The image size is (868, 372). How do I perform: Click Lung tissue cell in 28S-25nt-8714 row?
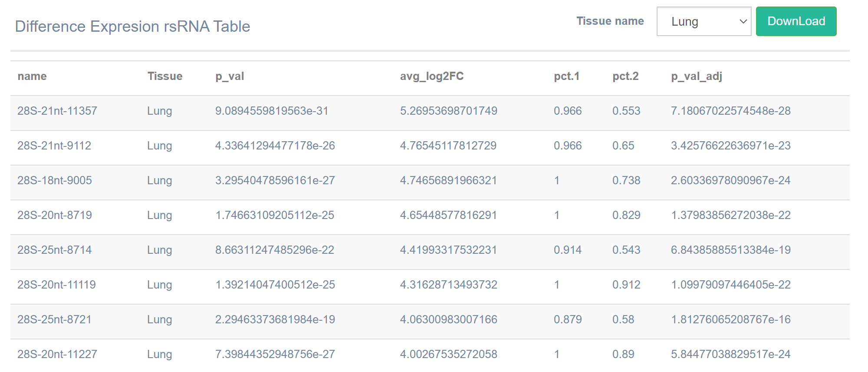coord(160,250)
